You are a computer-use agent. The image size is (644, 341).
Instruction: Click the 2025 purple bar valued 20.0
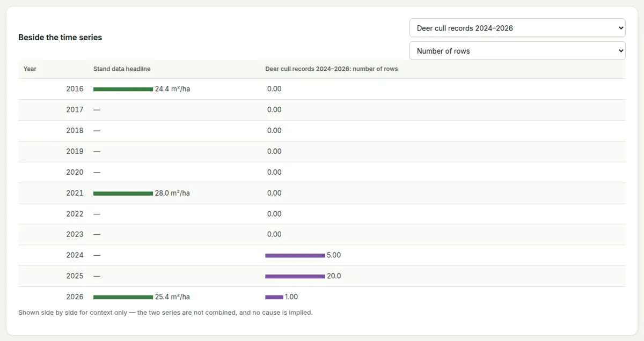pyautogui.click(x=295, y=276)
